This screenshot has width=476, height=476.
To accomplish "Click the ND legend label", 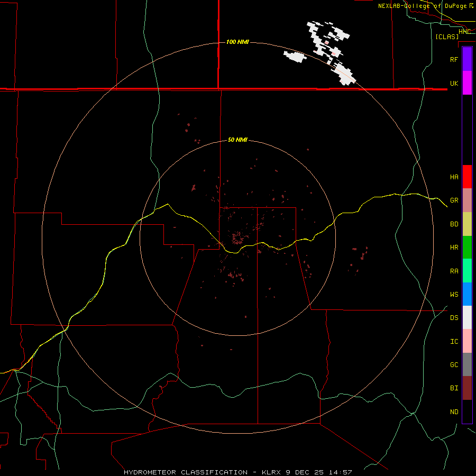I will [454, 412].
